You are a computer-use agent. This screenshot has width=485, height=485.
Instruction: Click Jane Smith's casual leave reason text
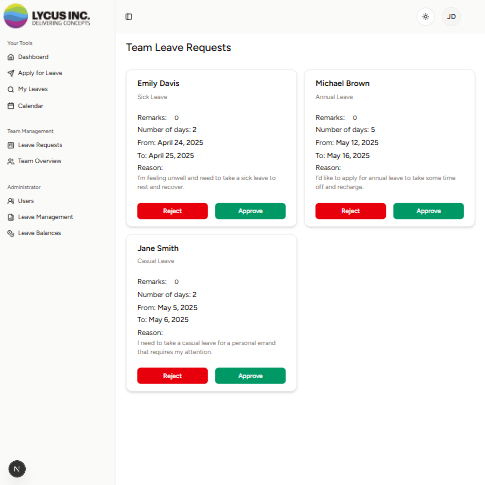(x=207, y=347)
